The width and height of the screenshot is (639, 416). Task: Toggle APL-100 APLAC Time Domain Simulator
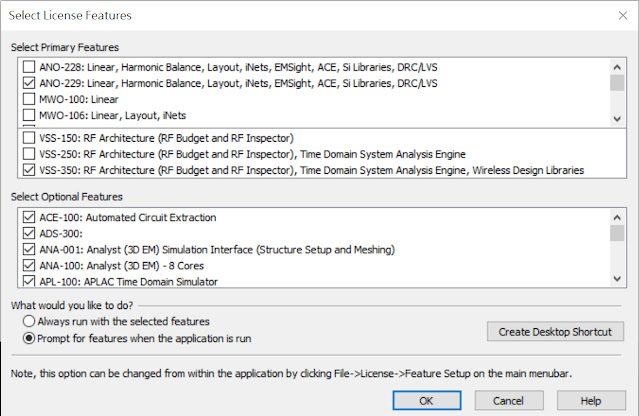28,282
